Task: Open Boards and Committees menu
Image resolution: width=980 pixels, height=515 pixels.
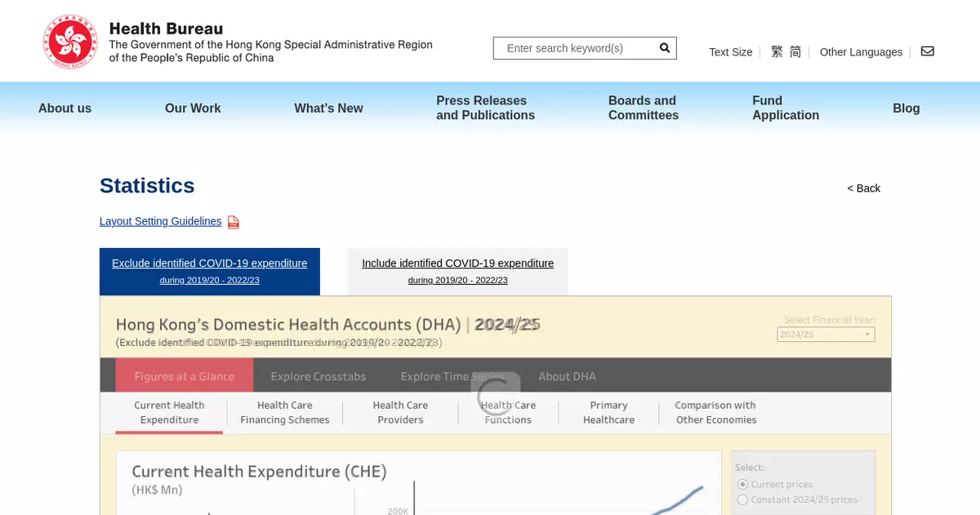Action: [x=644, y=108]
